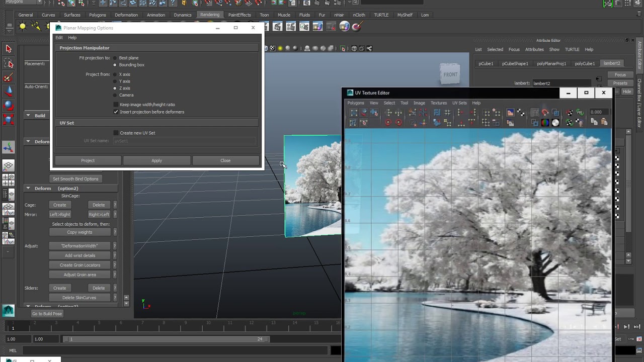
Task: Choose the Paint selection brush tool
Action: tap(9, 77)
